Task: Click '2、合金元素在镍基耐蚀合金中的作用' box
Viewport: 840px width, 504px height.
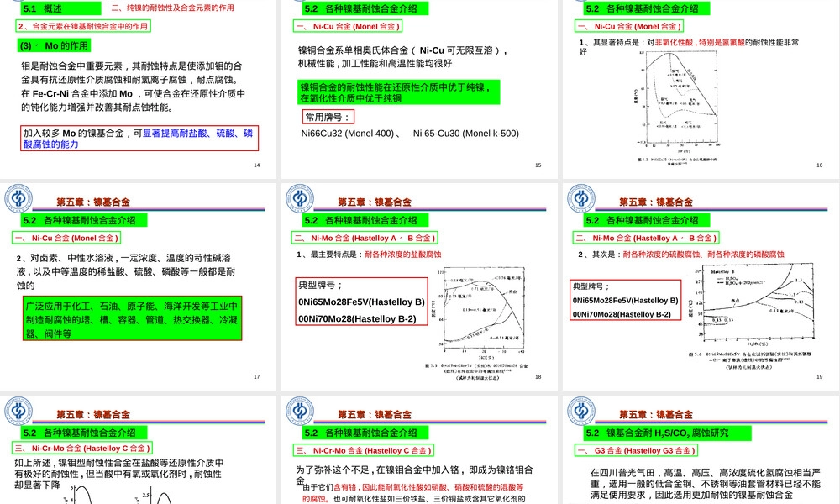Action: pos(82,26)
